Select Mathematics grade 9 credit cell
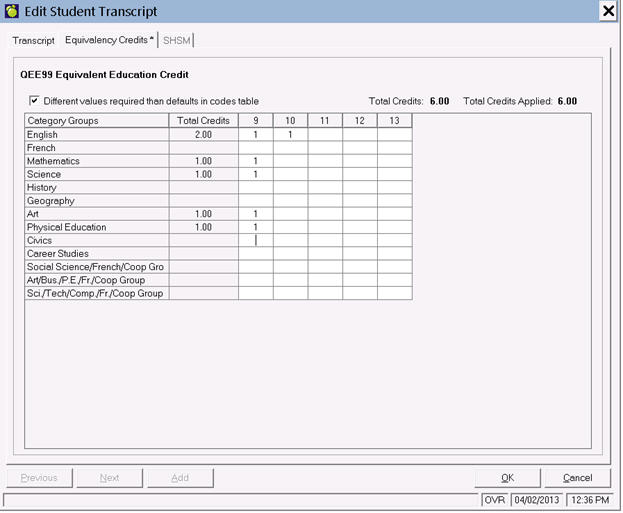623x513 pixels. [256, 161]
